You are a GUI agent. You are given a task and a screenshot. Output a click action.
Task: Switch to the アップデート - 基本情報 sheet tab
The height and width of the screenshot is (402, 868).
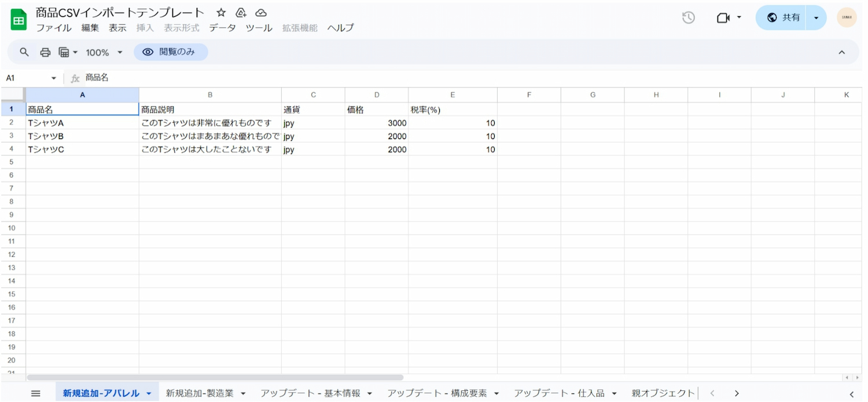click(310, 393)
